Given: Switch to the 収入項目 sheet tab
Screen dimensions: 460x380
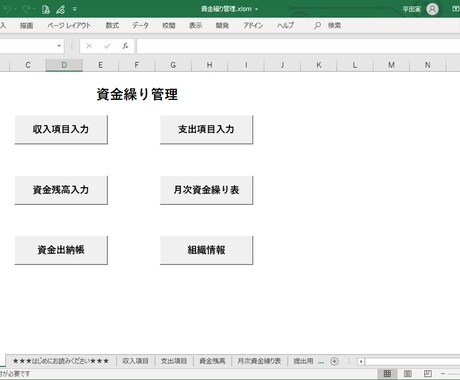Looking at the screenshot, I should coord(135,361).
